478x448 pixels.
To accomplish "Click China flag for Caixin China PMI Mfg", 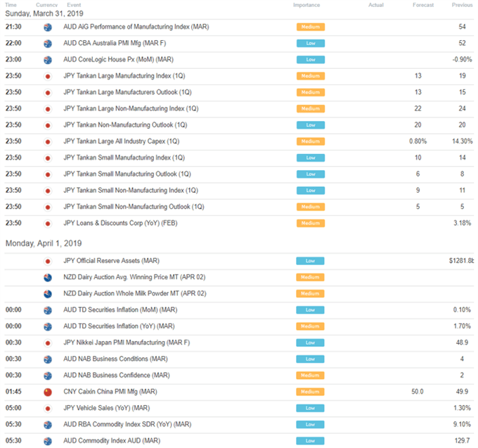I will point(48,392).
